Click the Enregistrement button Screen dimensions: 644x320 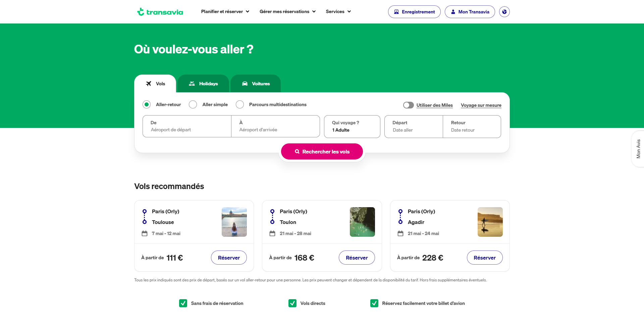click(414, 12)
